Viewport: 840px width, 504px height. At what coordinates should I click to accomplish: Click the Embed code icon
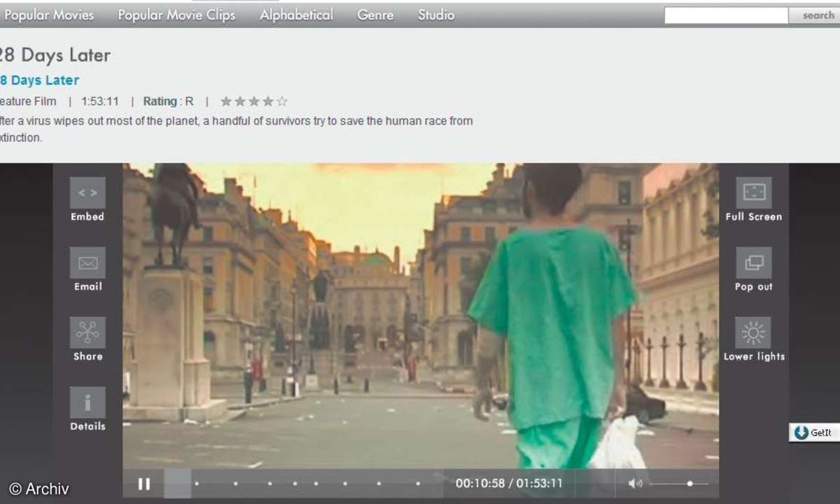tap(87, 192)
